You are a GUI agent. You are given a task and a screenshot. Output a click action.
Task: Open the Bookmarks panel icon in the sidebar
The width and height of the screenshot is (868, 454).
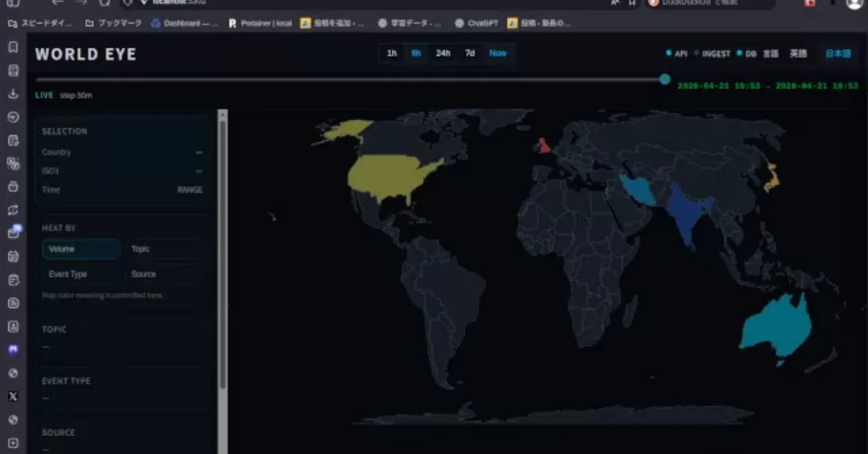(13, 47)
